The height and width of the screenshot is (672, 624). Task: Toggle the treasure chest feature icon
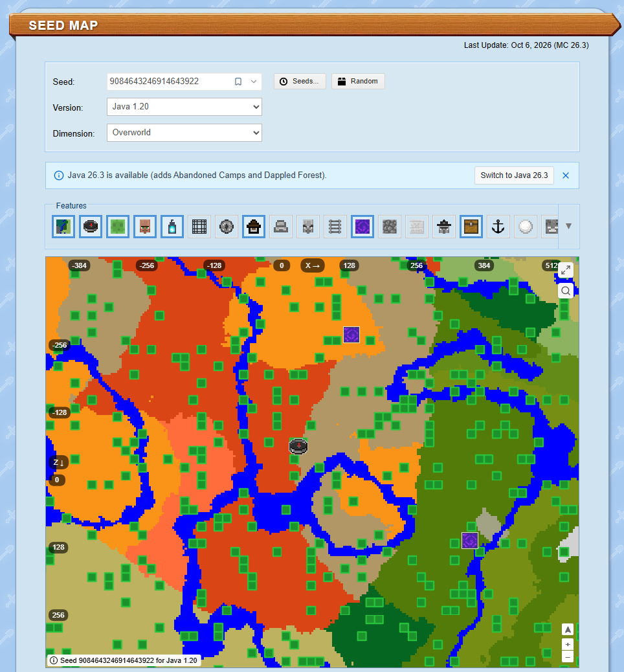[471, 227]
